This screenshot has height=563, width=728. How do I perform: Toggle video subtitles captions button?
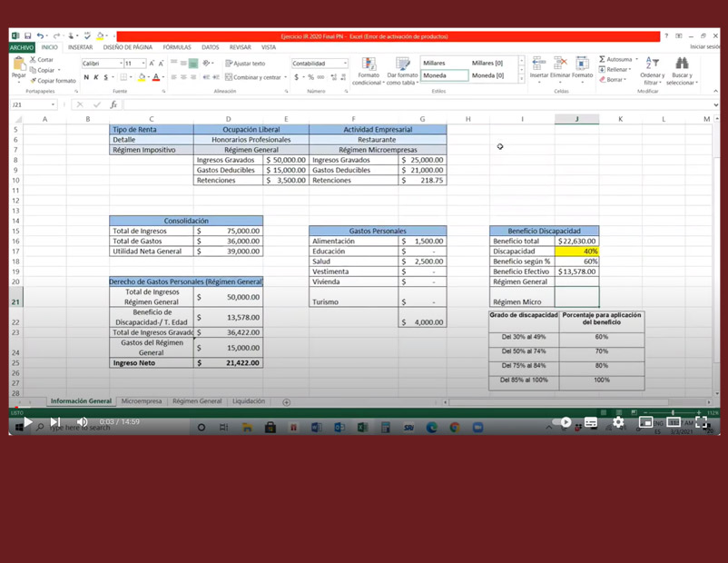click(x=591, y=422)
